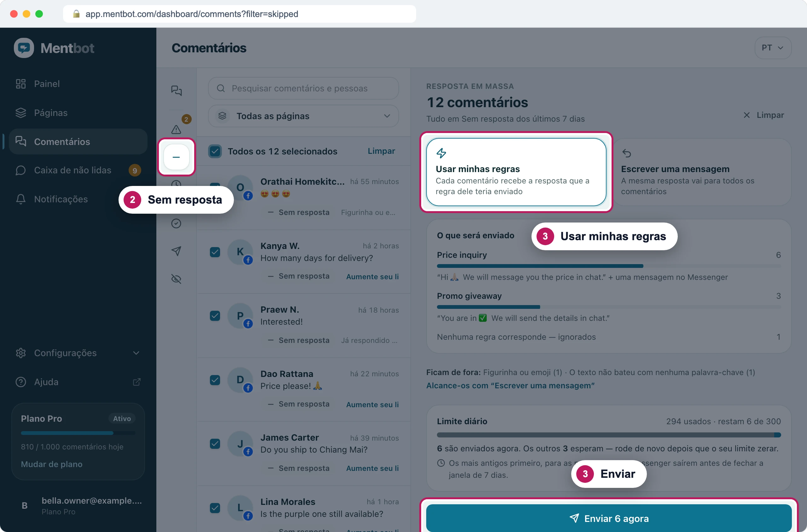The height and width of the screenshot is (532, 807).
Task: Click Enviar 6 agora button
Action: tap(609, 518)
